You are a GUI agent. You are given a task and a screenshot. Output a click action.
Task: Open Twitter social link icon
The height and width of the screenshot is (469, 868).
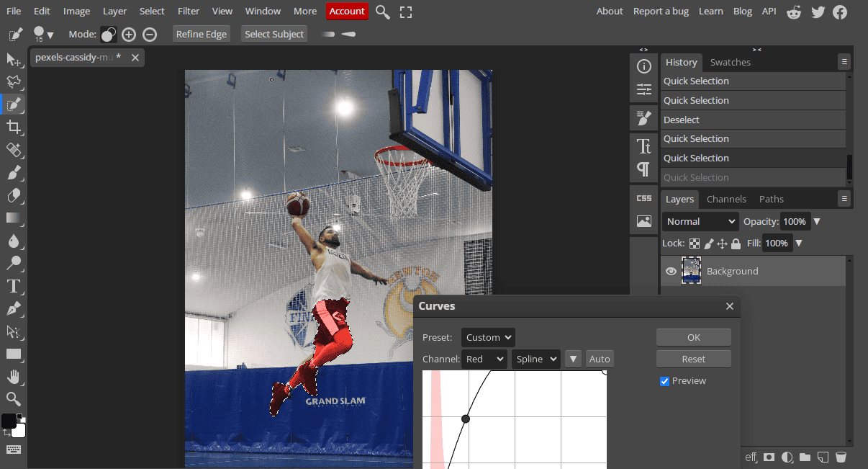(x=818, y=12)
